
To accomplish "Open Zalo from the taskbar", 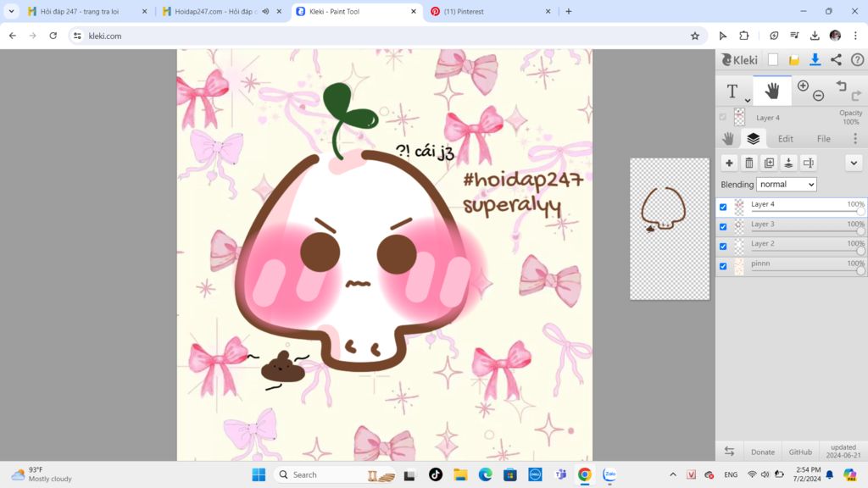I will (x=609, y=474).
